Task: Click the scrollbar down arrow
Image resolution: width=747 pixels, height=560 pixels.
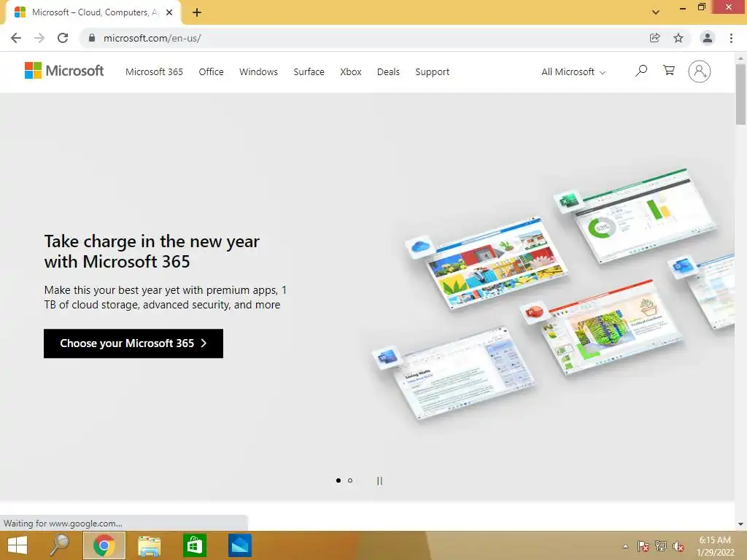Action: (x=740, y=524)
